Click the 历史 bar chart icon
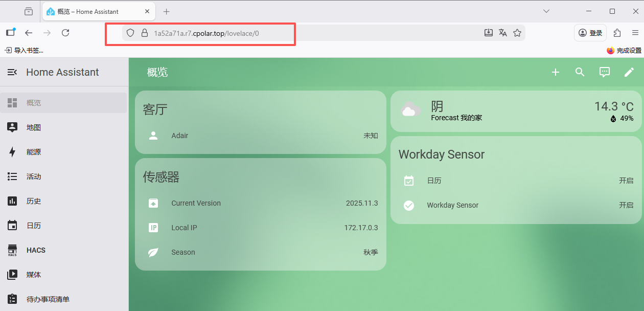644x311 pixels. point(12,201)
